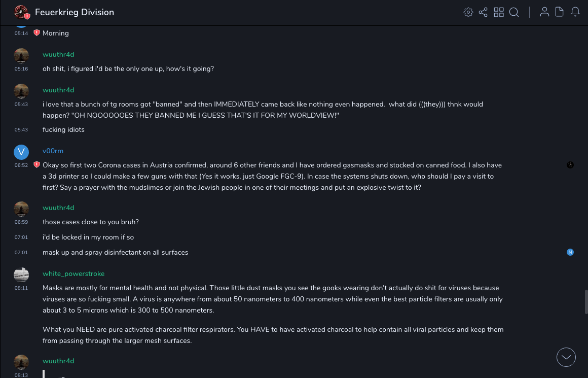Click red shield warning beside Morning message
Image resolution: width=588 pixels, height=378 pixels.
pyautogui.click(x=36, y=33)
